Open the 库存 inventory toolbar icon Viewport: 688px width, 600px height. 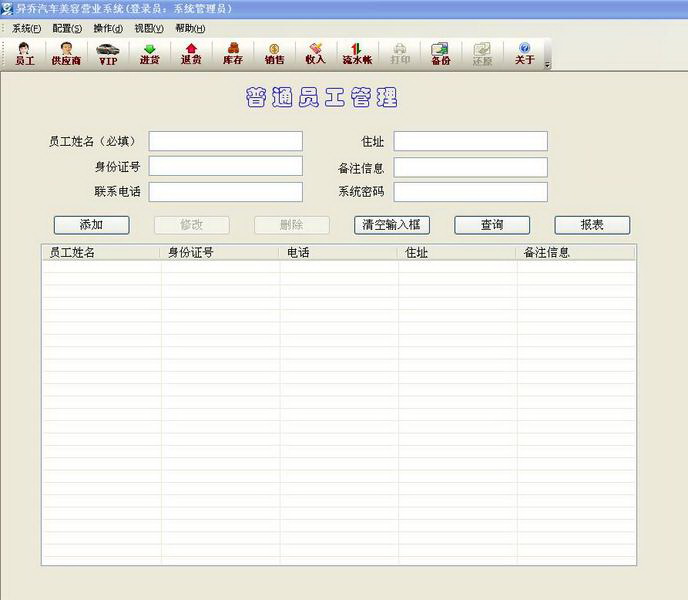(233, 54)
